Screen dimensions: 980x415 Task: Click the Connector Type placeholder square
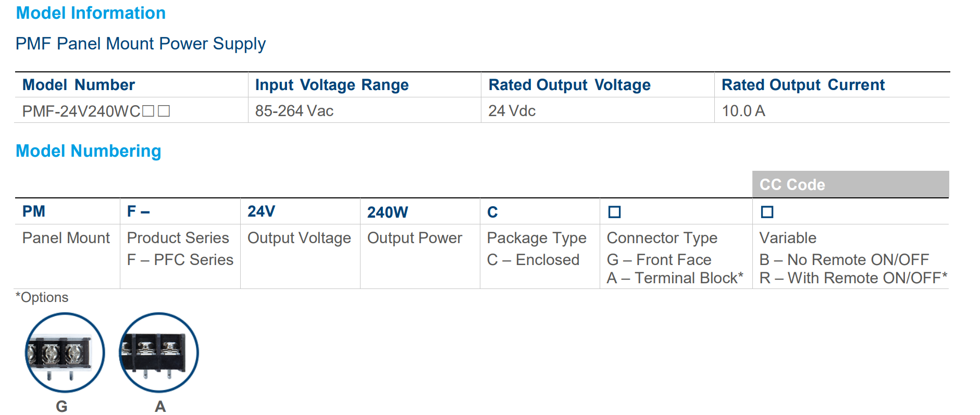coord(614,212)
